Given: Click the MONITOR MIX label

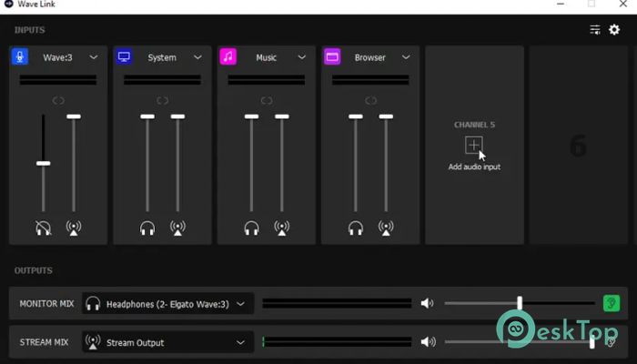Looking at the screenshot, I should [x=46, y=303].
